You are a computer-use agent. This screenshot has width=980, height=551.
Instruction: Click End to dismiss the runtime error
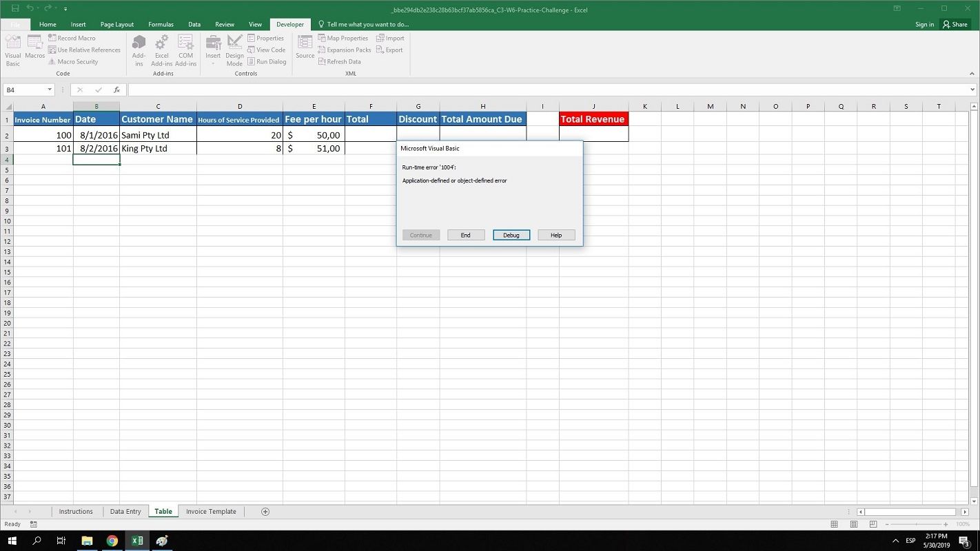465,235
